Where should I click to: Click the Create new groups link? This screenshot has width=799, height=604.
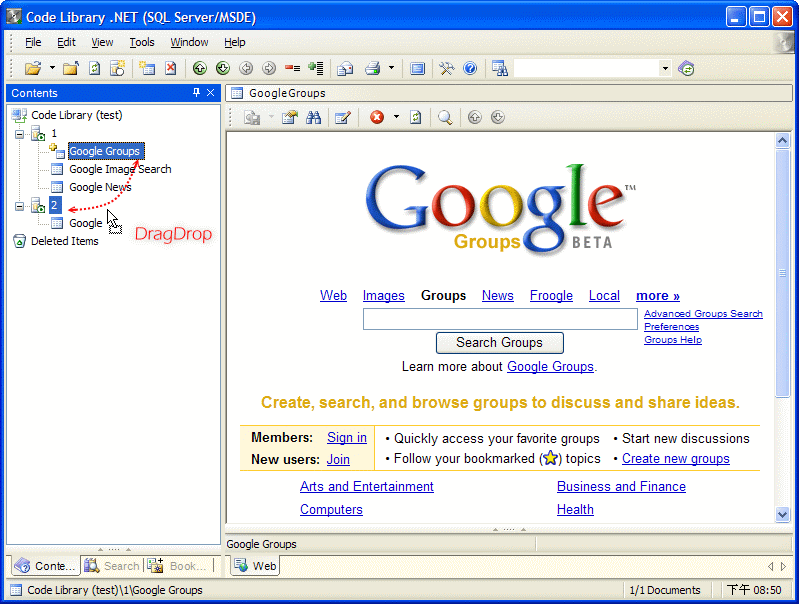coord(676,459)
